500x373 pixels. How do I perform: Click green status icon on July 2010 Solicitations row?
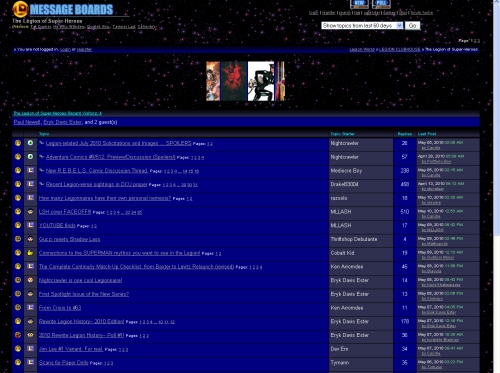[x=30, y=143]
